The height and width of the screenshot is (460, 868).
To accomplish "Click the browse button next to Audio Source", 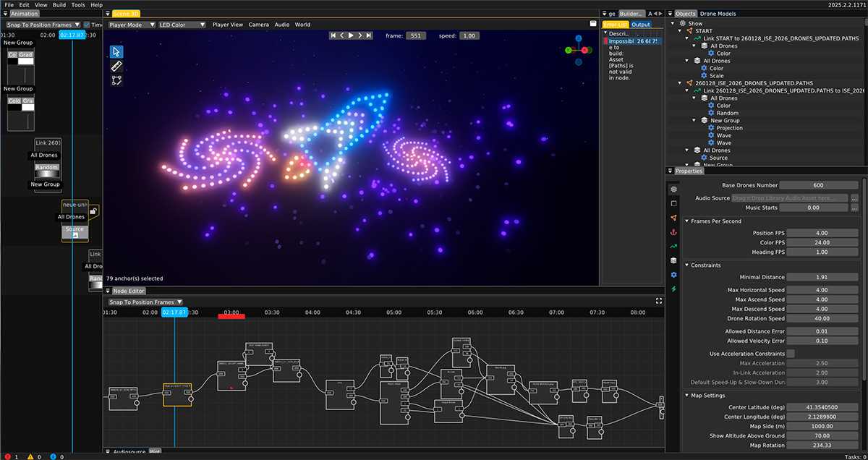I will (x=854, y=197).
